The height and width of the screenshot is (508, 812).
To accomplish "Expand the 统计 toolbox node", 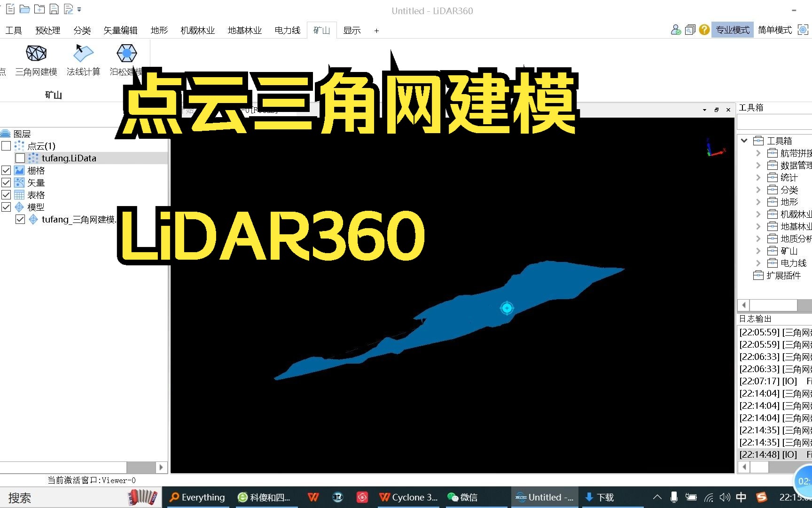I will coord(758,177).
